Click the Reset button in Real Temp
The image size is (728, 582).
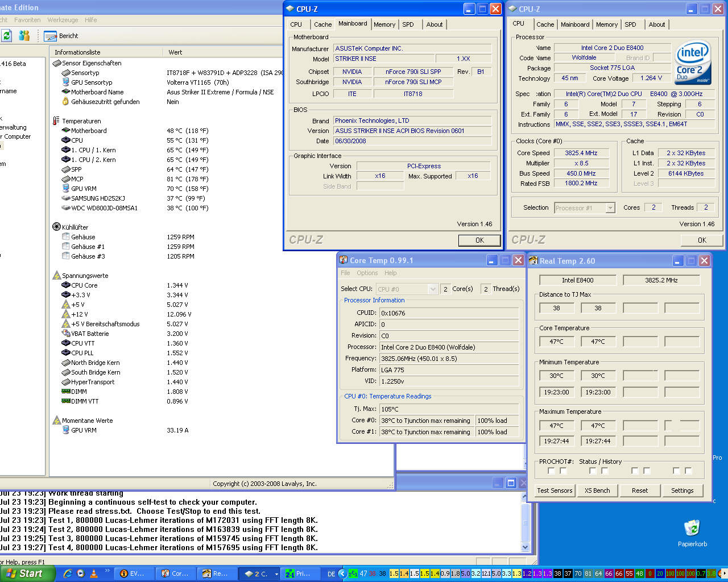[640, 490]
